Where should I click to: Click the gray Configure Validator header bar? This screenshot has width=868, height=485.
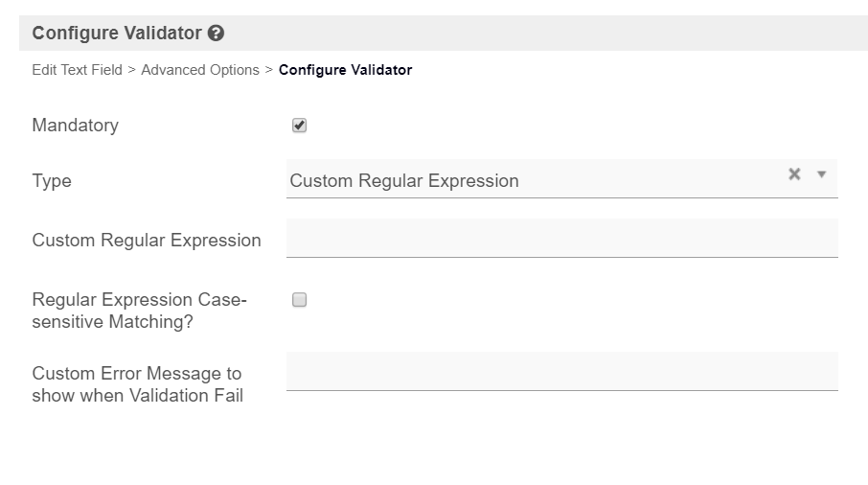click(537, 34)
